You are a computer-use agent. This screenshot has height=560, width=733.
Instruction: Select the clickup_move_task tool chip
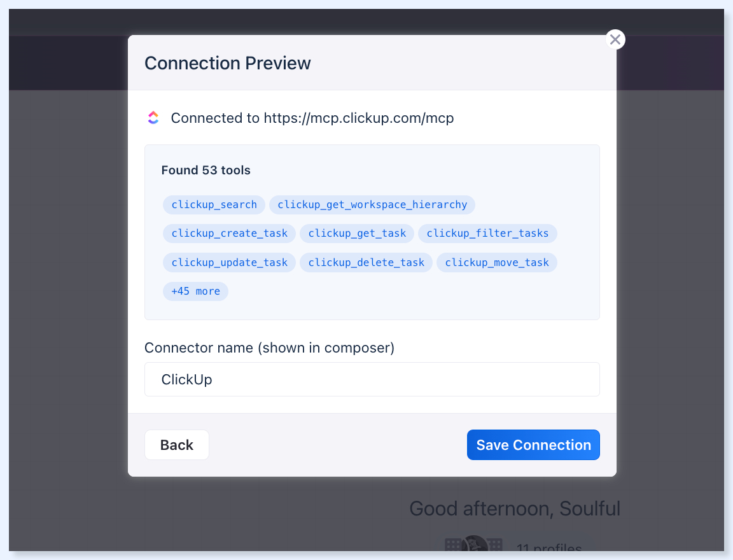tap(497, 263)
